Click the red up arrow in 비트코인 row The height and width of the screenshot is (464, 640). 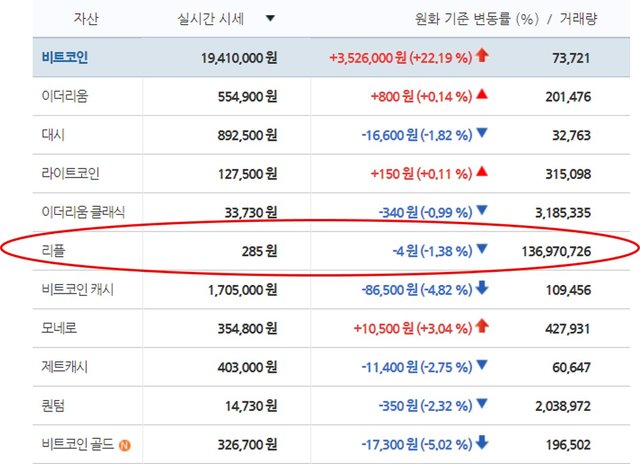pos(482,55)
